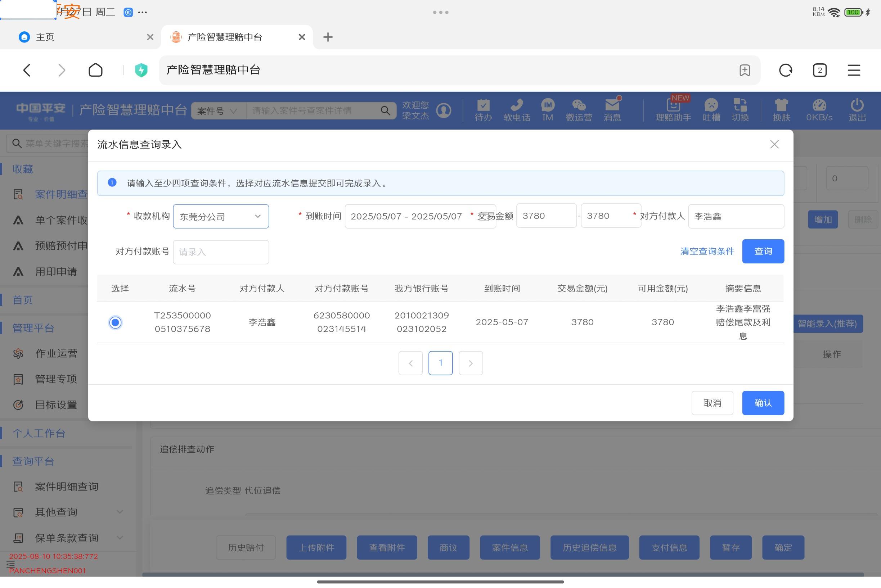Open the browser home page icon
This screenshot has width=881, height=588.
coord(95,70)
